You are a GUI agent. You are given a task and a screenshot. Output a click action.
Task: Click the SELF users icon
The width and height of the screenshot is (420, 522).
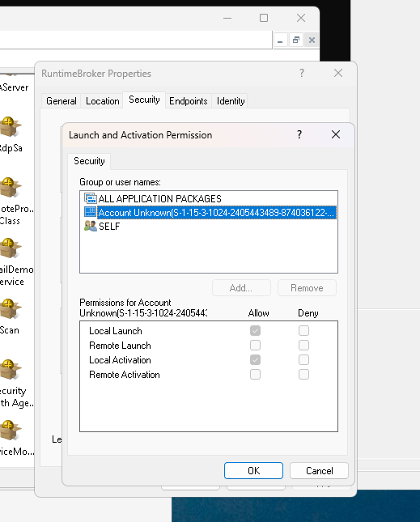[90, 226]
